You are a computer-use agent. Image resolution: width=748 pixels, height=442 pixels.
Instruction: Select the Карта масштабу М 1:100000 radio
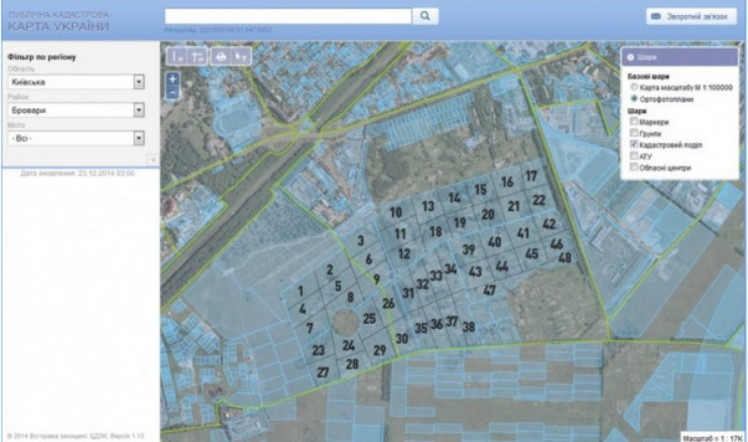coord(634,88)
